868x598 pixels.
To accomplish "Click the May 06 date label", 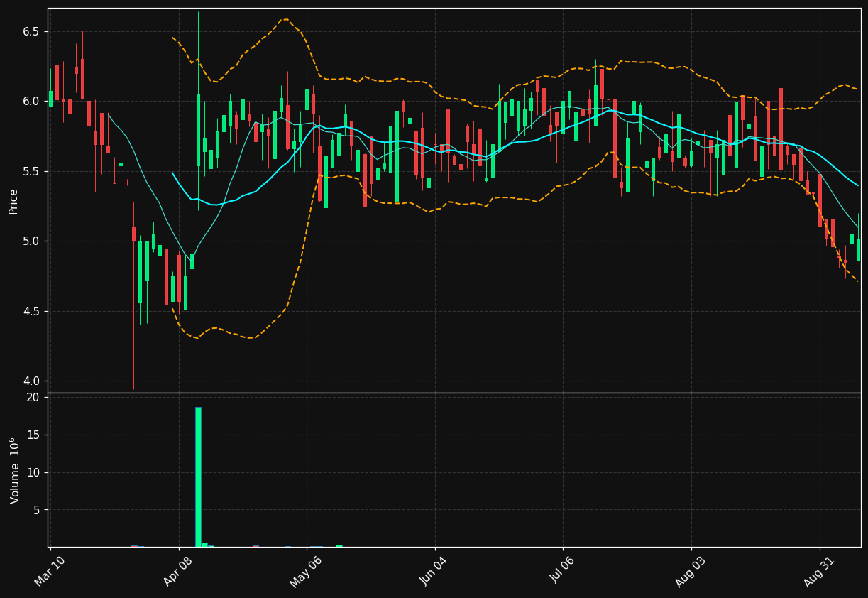I will point(307,572).
